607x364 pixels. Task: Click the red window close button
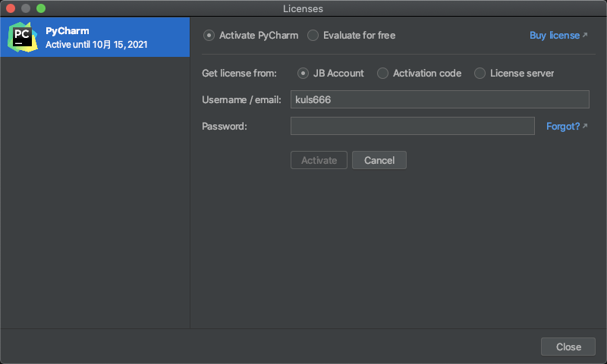click(x=11, y=8)
